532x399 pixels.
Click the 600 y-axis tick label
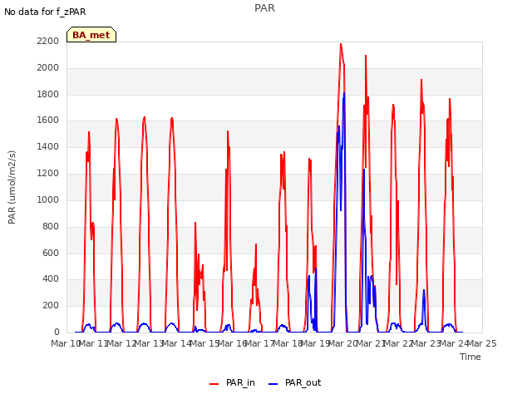tap(51, 253)
